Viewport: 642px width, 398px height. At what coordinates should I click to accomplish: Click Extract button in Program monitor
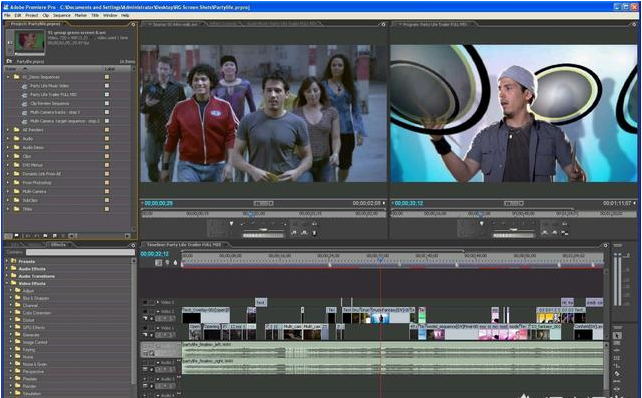click(x=554, y=232)
